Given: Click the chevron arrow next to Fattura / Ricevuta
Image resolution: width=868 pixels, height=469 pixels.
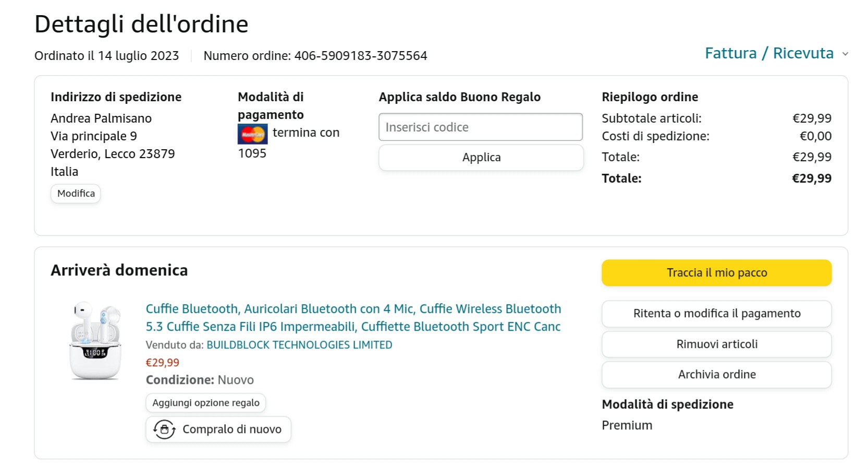Looking at the screenshot, I should tap(845, 54).
